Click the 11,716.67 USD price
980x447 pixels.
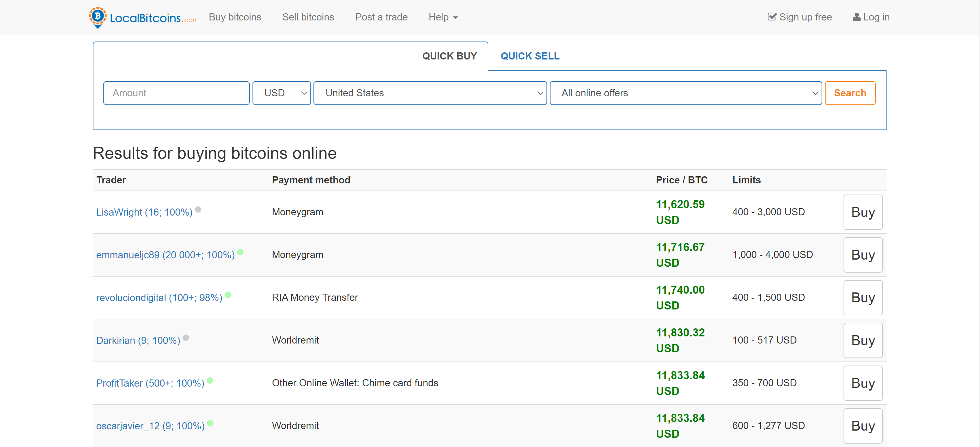pos(680,255)
